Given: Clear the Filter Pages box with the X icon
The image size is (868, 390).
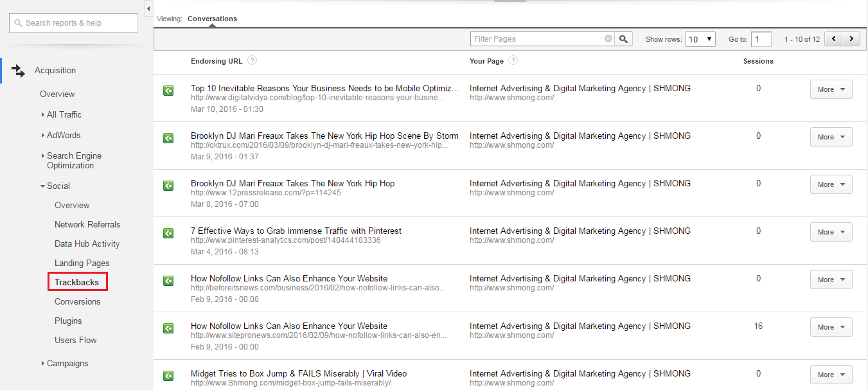Looking at the screenshot, I should (x=608, y=39).
